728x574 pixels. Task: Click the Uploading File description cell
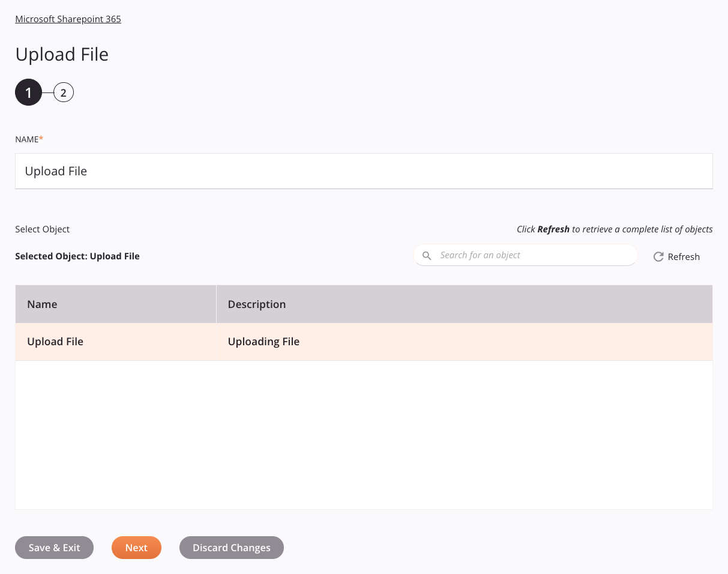click(x=465, y=342)
